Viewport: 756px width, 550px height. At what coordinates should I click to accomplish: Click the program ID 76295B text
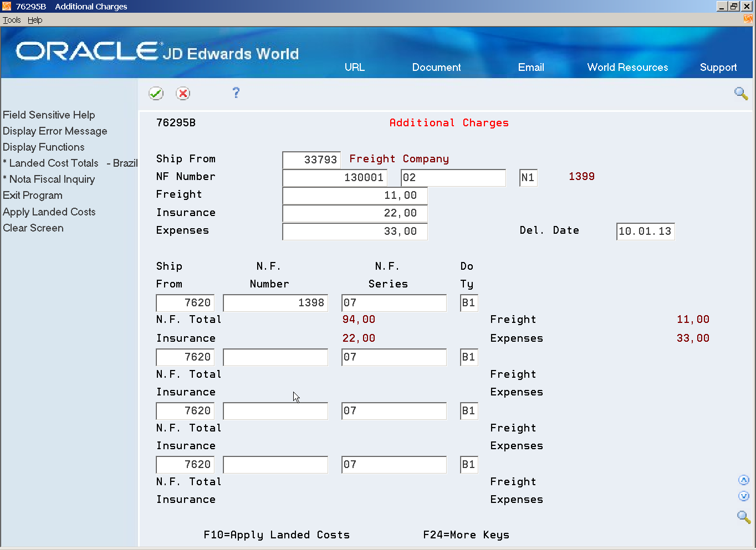(x=176, y=122)
